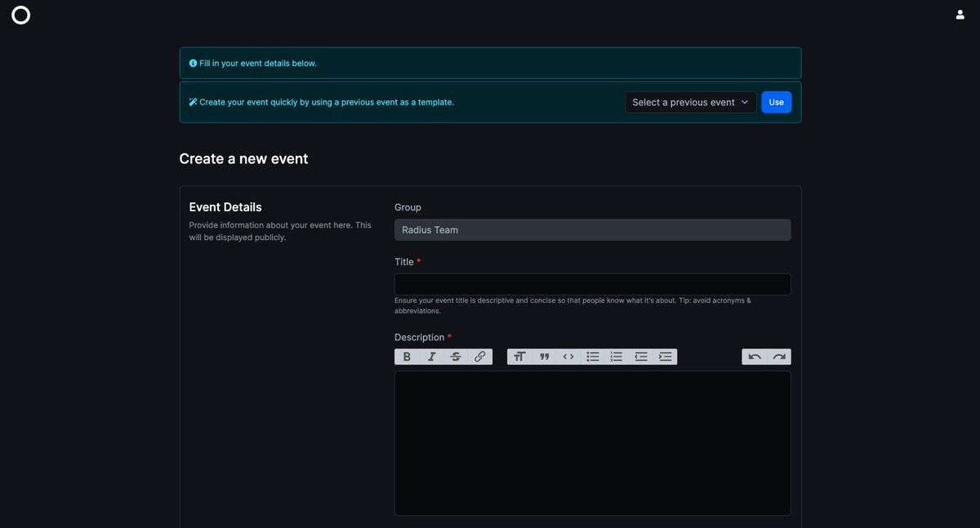Click the Event Details section heading

tap(225, 207)
